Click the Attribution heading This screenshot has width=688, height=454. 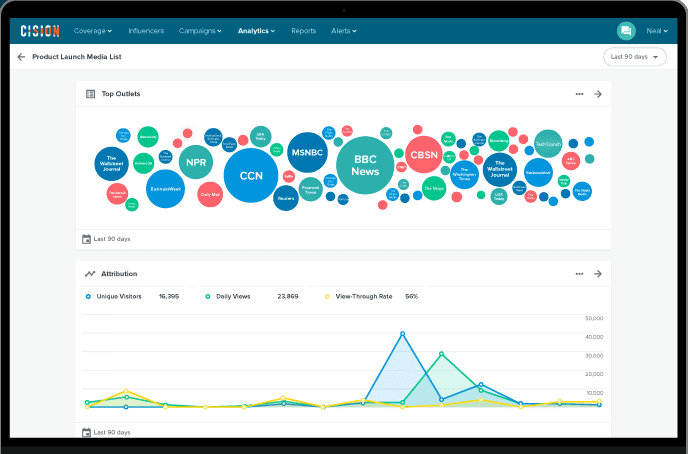click(119, 274)
